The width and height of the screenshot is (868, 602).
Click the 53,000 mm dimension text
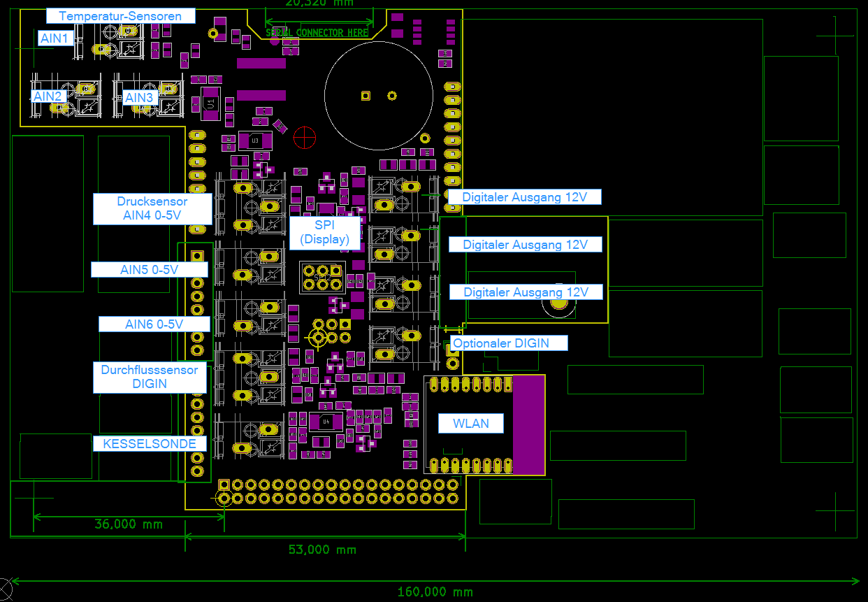pyautogui.click(x=322, y=550)
